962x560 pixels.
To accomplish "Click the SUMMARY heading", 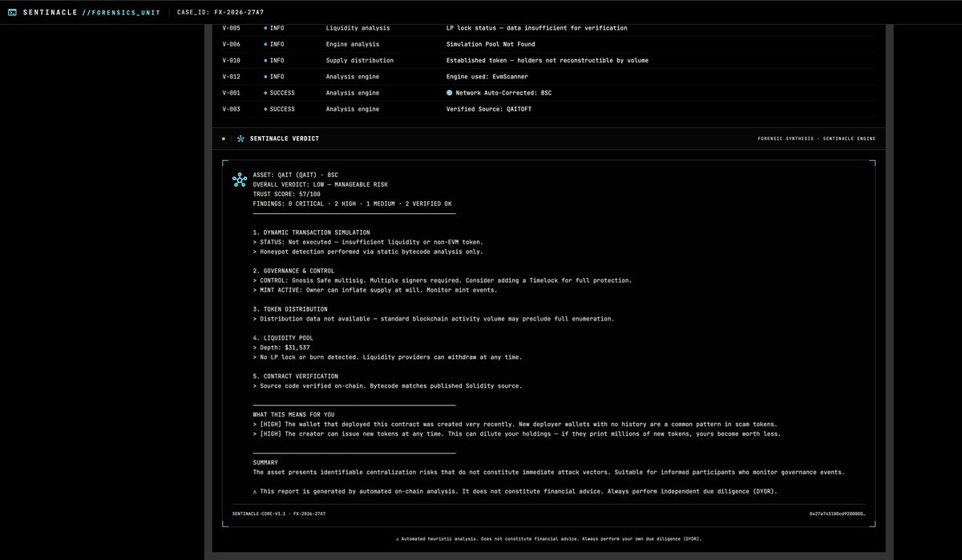I will pos(265,463).
